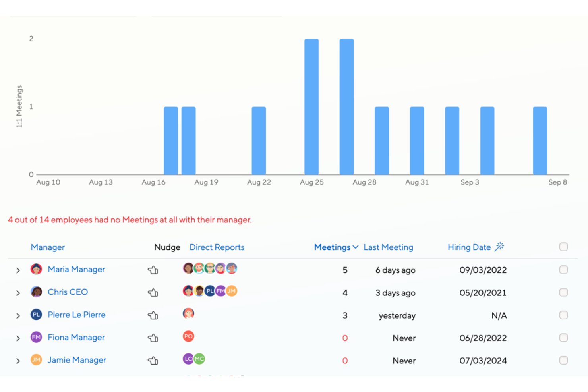The image size is (588, 392).
Task: Sort by Hiring Date column header
Action: (469, 247)
